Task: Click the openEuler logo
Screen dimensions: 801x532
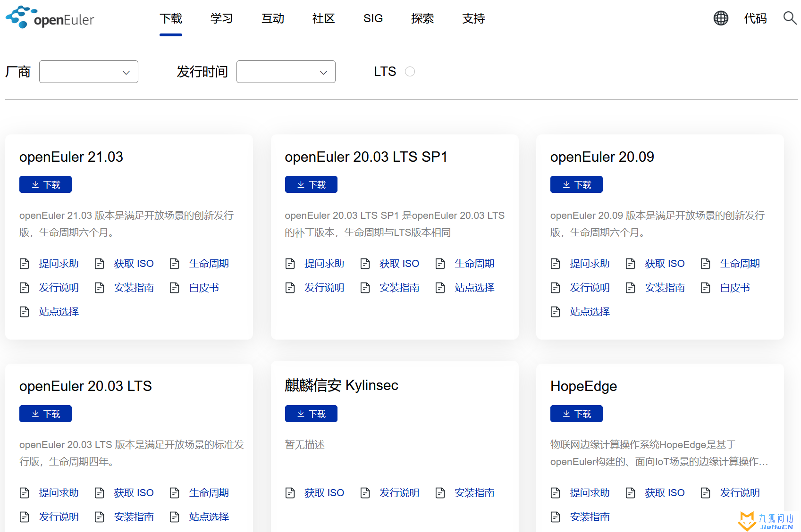Action: (50, 18)
